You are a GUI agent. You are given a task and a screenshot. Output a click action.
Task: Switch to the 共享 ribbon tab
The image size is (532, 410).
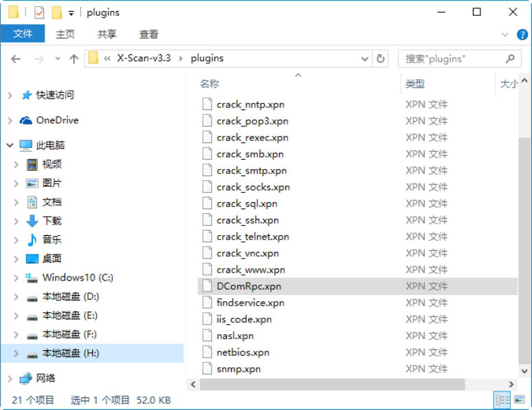(x=107, y=34)
